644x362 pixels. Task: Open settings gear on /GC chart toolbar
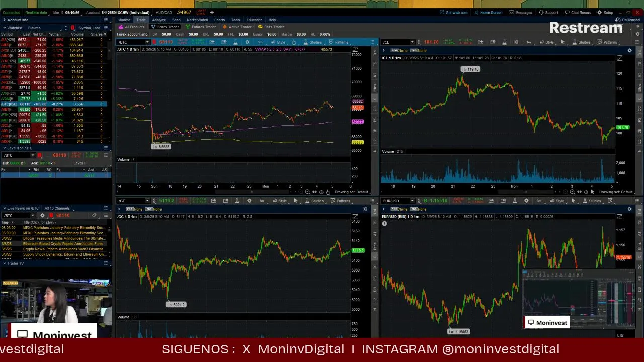(249, 201)
